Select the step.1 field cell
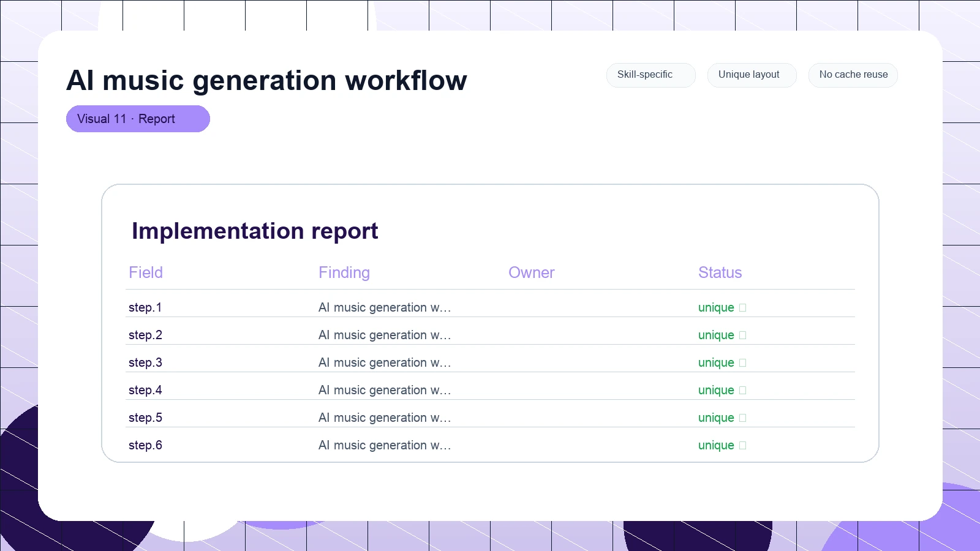The image size is (980, 551). point(145,307)
